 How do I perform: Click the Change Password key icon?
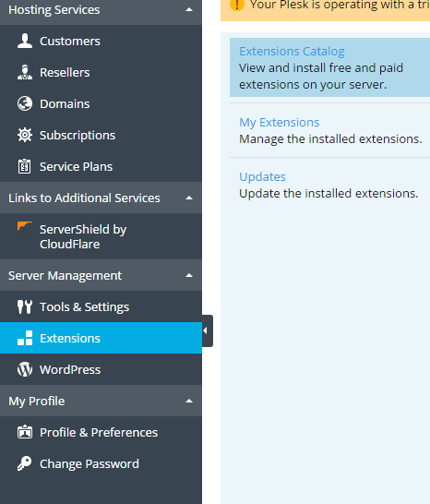coord(25,463)
